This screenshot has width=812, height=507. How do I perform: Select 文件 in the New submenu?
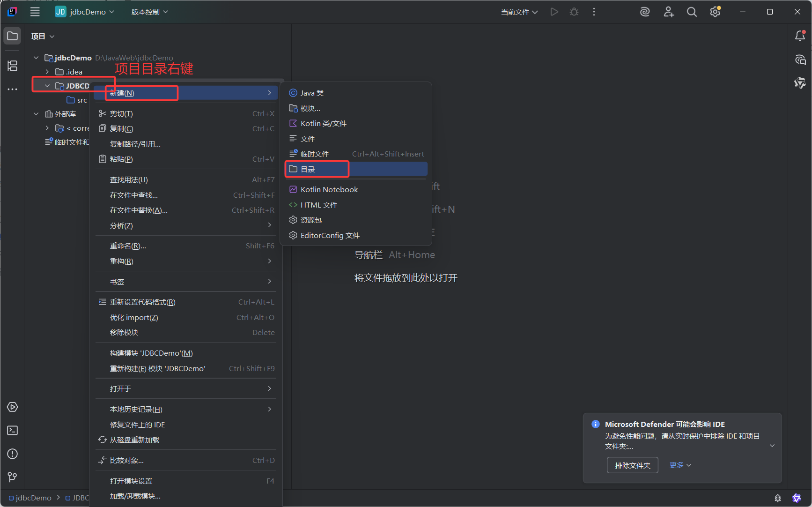[356, 139]
